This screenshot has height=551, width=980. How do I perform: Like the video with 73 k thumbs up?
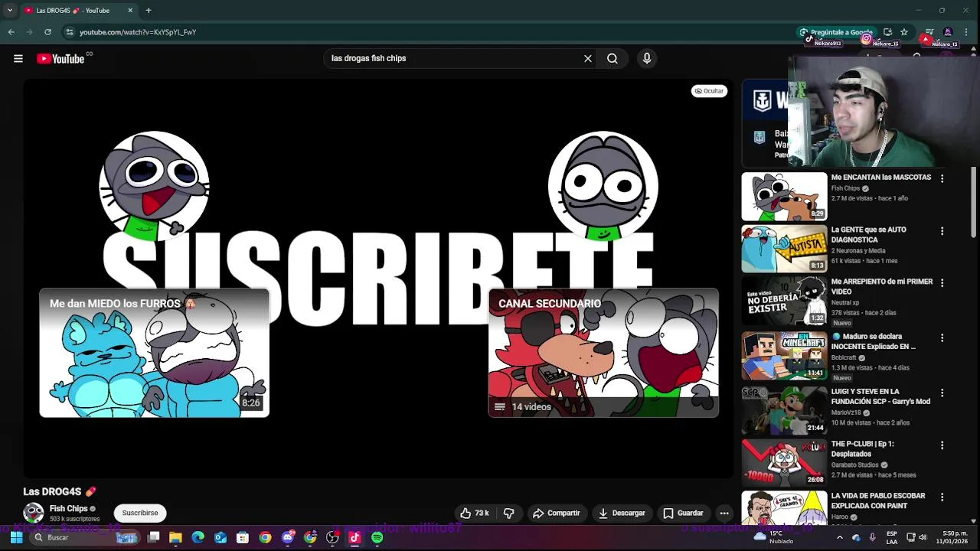[475, 513]
